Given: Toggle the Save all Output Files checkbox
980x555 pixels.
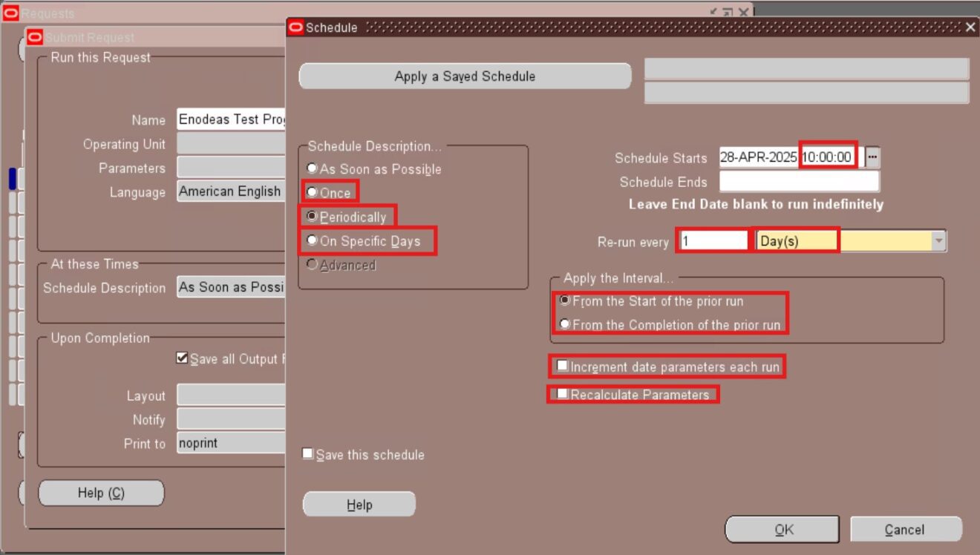Looking at the screenshot, I should 182,358.
